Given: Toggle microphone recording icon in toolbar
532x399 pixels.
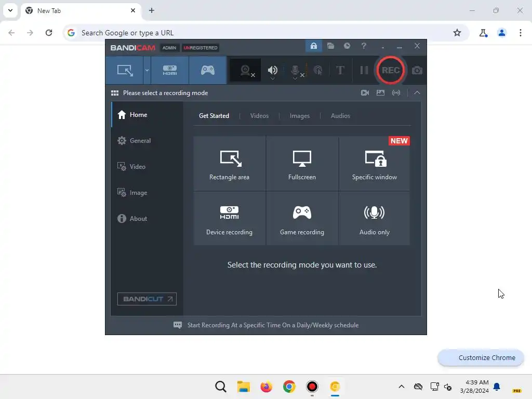Looking at the screenshot, I should click(x=295, y=70).
